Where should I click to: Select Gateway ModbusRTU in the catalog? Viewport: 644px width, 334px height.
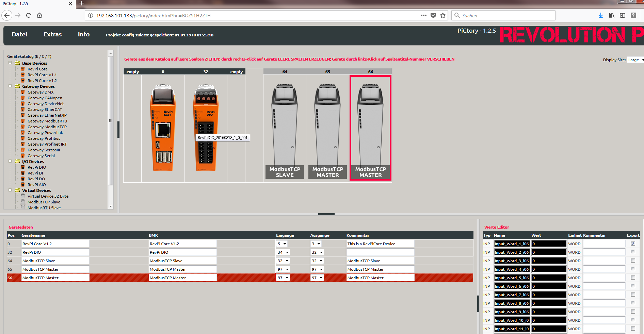point(47,121)
